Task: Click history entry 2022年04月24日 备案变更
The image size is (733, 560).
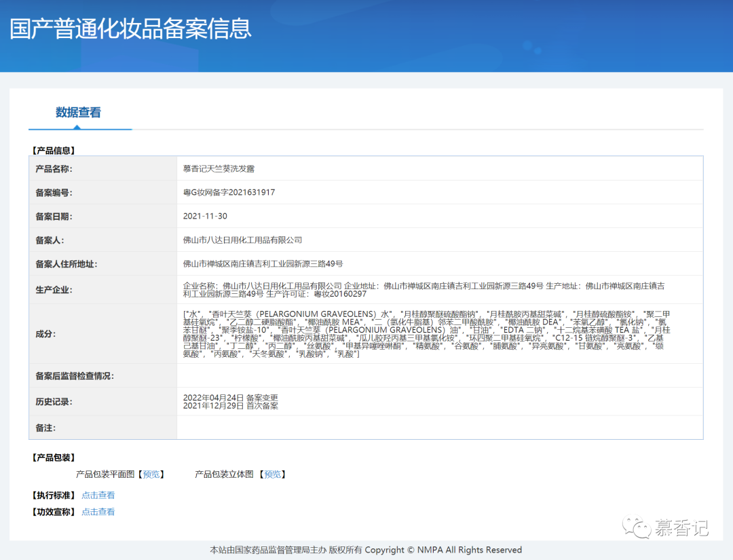Action: click(231, 398)
